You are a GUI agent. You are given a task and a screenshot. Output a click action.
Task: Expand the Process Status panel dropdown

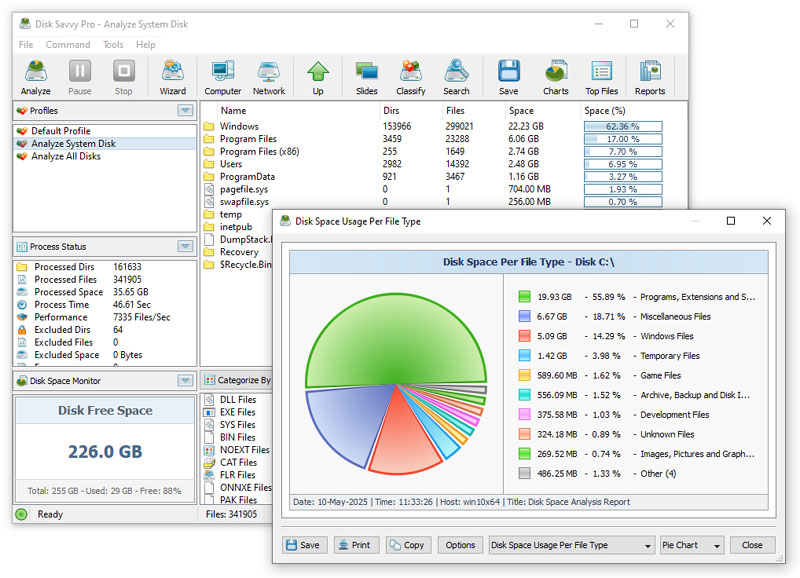pos(184,246)
